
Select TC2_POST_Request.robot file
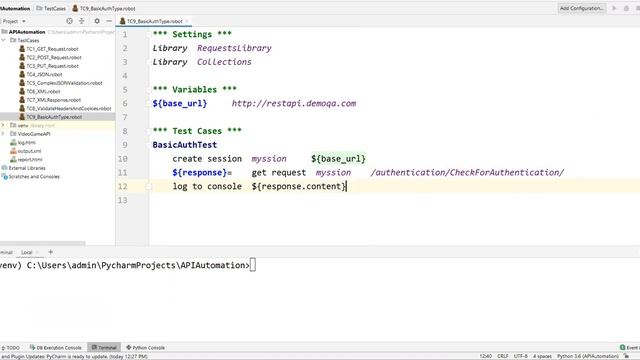(x=54, y=58)
